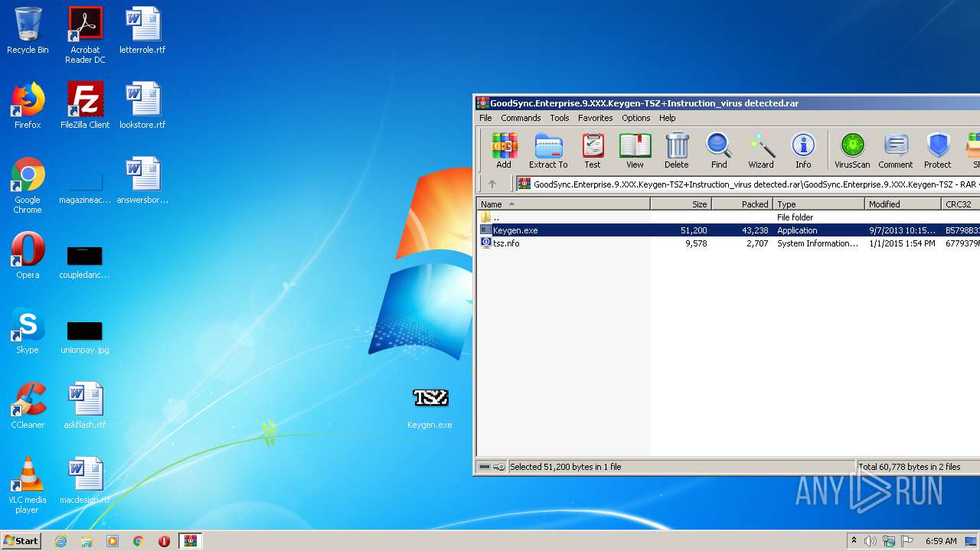Select Recycle Bin desktop icon
Image resolution: width=980 pixels, height=551 pixels.
(x=28, y=31)
